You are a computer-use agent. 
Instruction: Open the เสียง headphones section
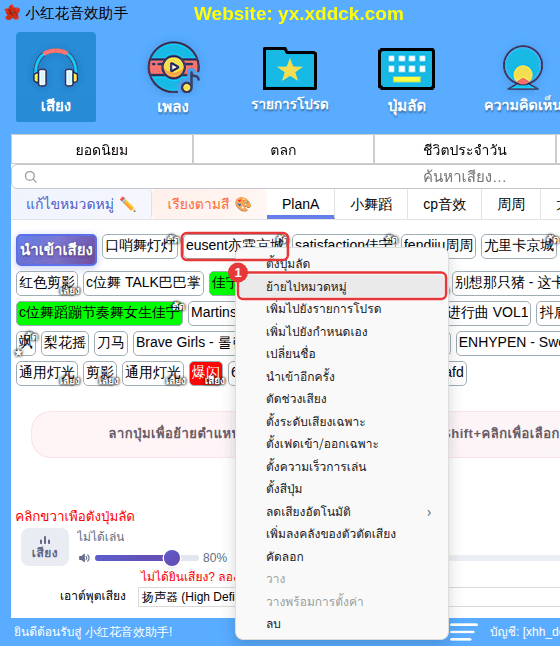56,77
